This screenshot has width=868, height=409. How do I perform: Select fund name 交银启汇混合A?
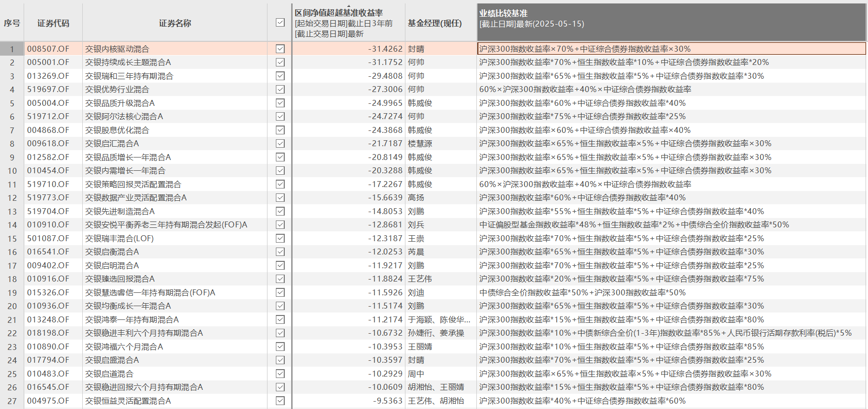[112, 144]
